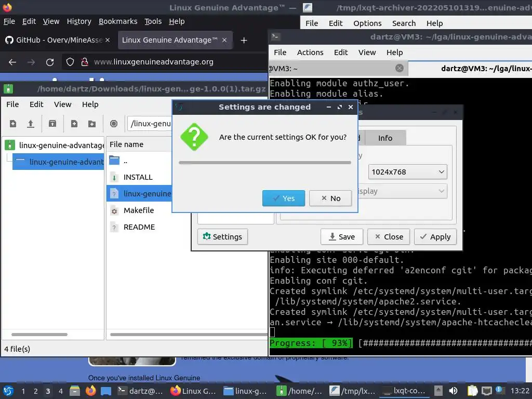Select the README file row

pos(139,227)
